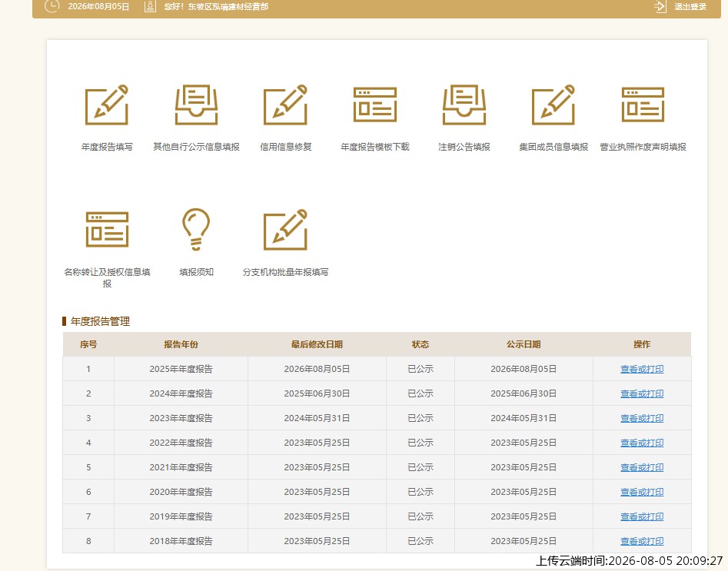Click the 营业执照作废声明填报 icon
This screenshot has width=728, height=571.
[x=643, y=105]
